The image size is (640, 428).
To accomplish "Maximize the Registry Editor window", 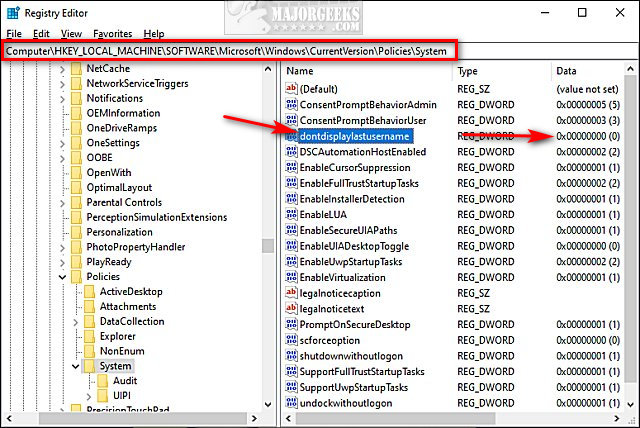I will 582,13.
